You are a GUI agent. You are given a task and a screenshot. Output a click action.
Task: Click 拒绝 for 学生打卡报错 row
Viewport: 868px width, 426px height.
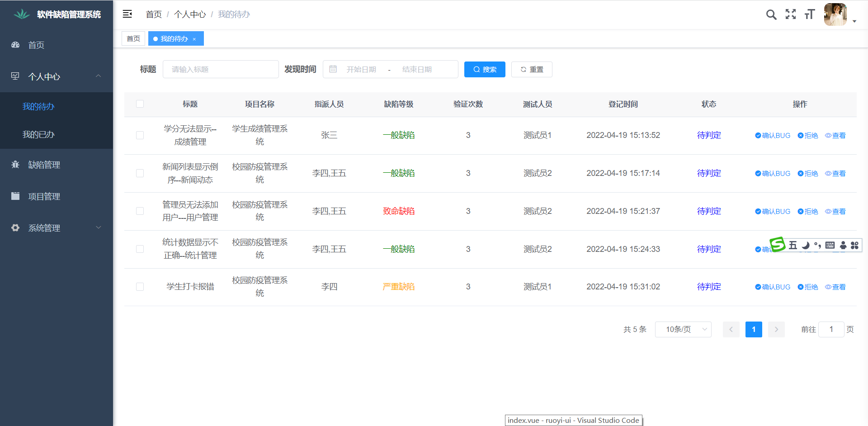point(808,287)
